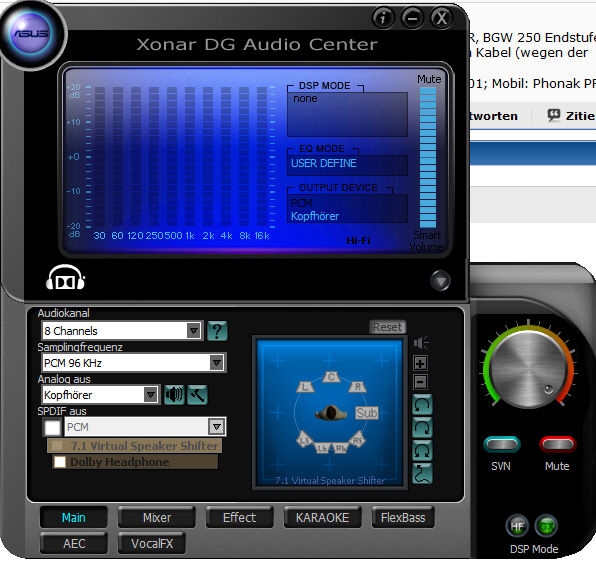
Task: Select the center C speaker in the shifter
Action: pyautogui.click(x=331, y=377)
